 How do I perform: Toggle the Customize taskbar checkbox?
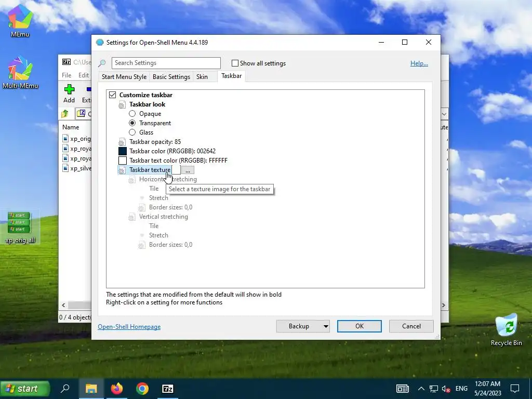click(x=112, y=95)
